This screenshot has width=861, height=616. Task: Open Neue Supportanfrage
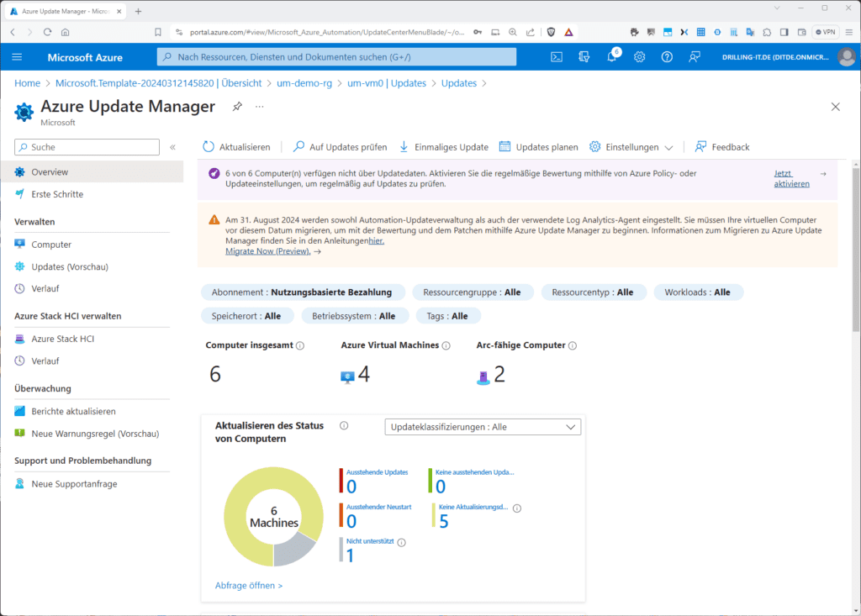[x=74, y=484]
